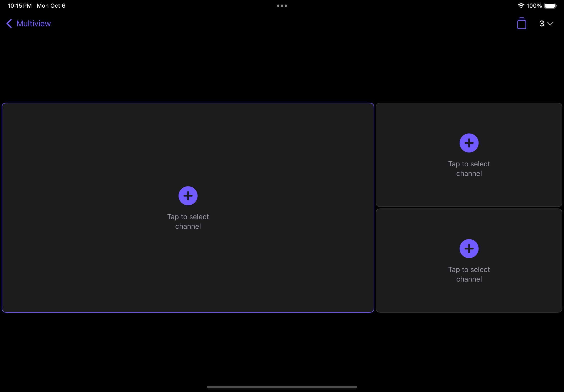
Task: Activate the top-right channel slot
Action: pyautogui.click(x=469, y=155)
